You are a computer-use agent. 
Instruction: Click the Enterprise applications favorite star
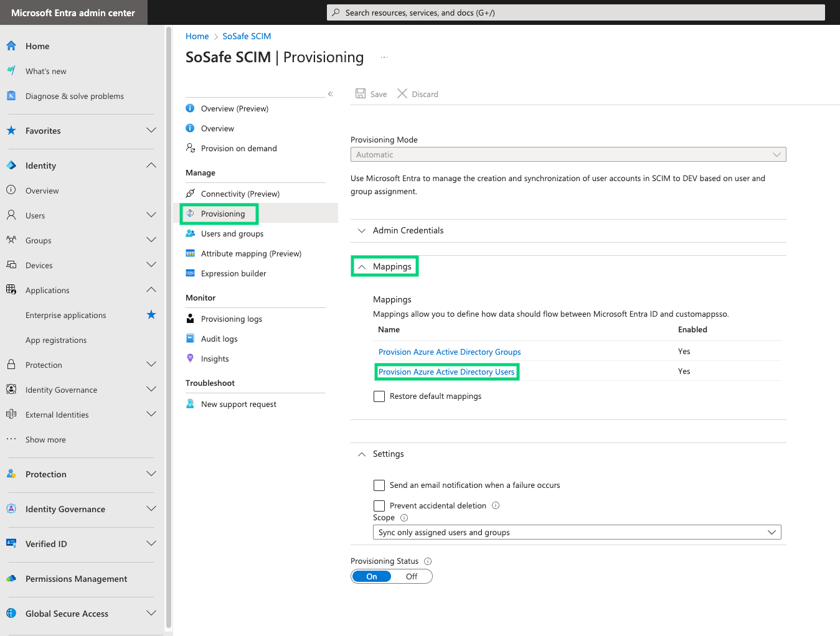(x=151, y=315)
